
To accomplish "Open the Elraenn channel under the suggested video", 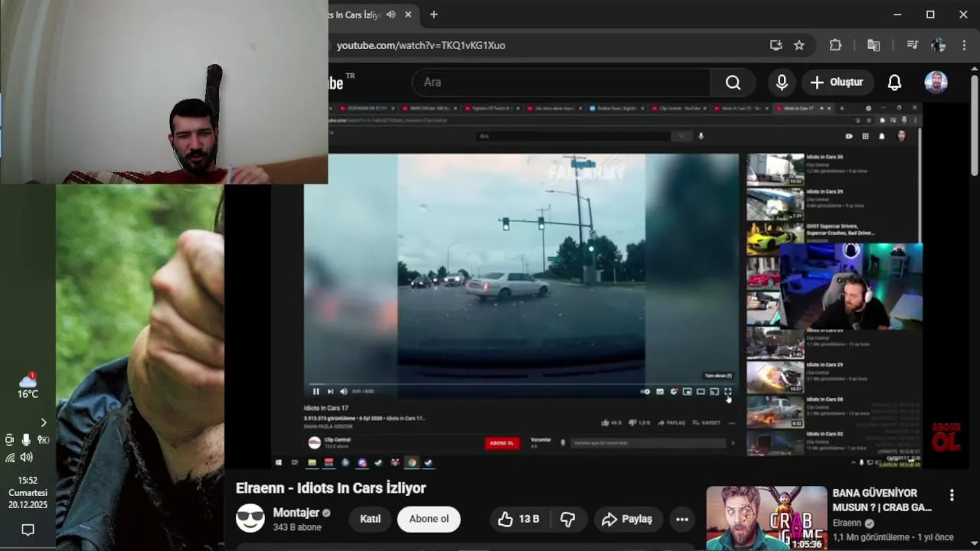I will [x=847, y=523].
